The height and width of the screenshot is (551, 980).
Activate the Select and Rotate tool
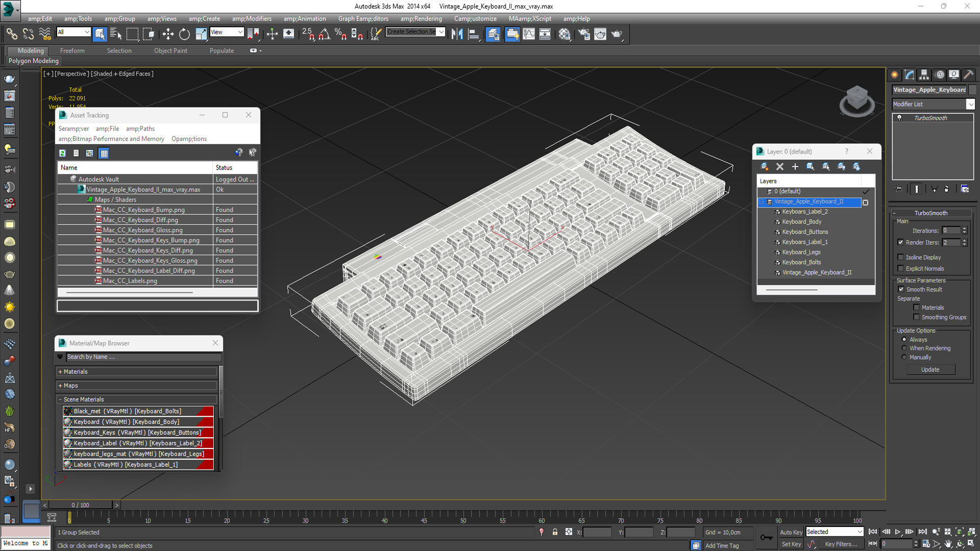pyautogui.click(x=184, y=34)
